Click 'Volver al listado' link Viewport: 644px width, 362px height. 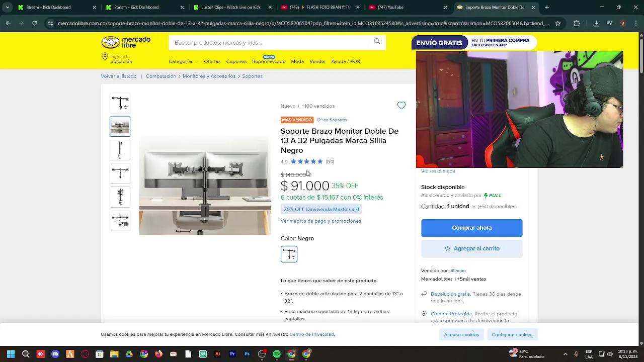click(118, 76)
